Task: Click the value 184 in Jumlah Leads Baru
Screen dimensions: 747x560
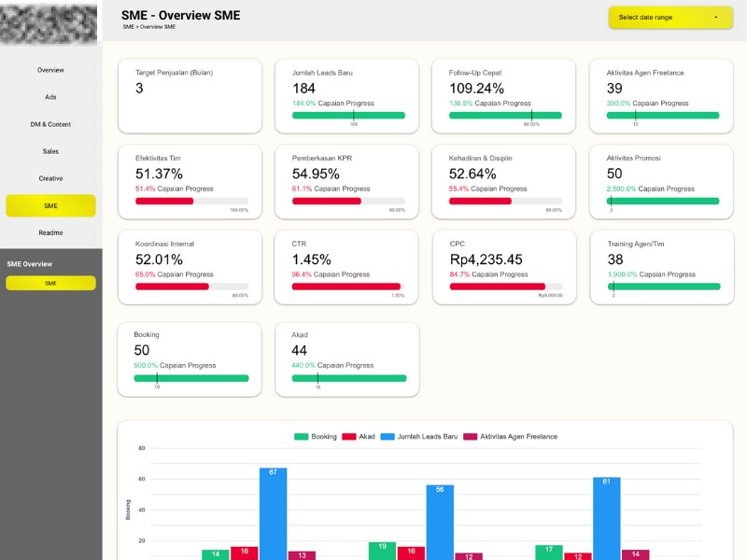Action: (x=303, y=89)
